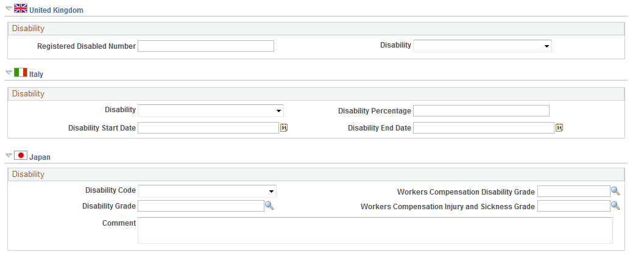Click the United Kingdom flag icon

pos(21,8)
